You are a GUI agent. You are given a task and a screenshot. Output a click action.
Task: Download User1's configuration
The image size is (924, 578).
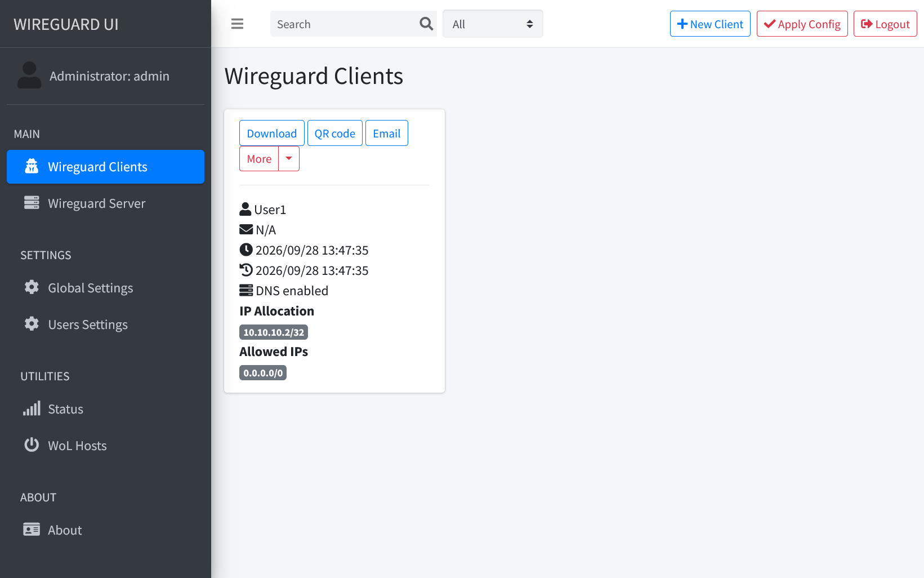pos(272,133)
